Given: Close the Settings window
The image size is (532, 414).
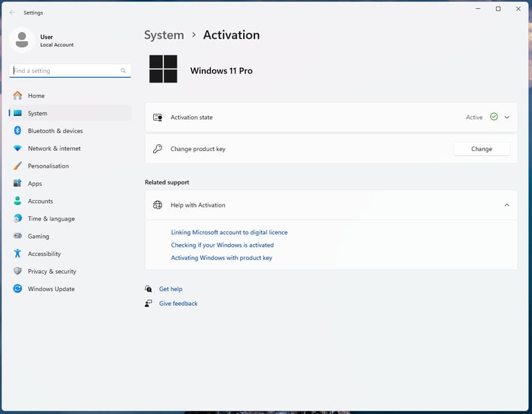Looking at the screenshot, I should click(518, 9).
